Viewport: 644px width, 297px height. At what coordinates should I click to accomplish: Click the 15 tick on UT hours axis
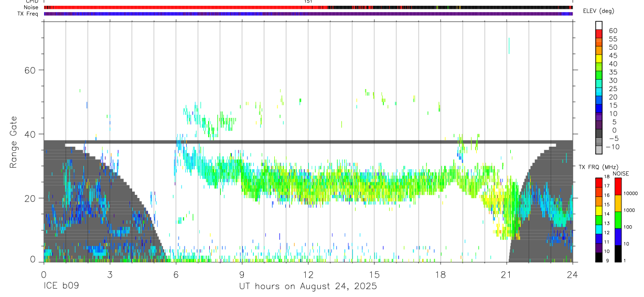[x=374, y=274]
